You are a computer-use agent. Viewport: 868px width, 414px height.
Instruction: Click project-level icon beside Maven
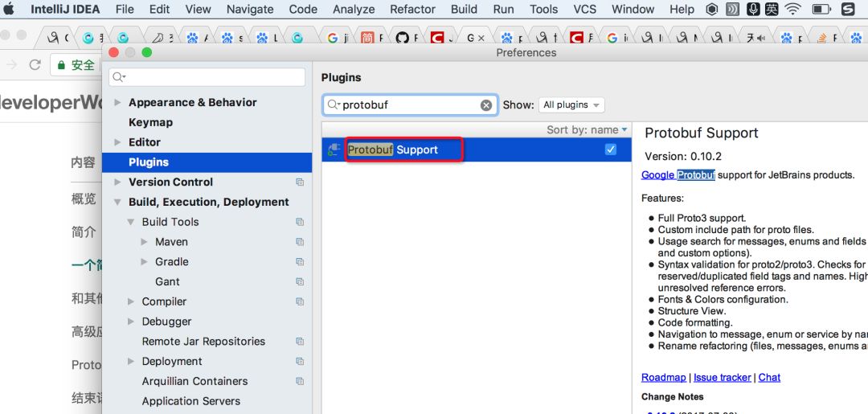(x=300, y=242)
